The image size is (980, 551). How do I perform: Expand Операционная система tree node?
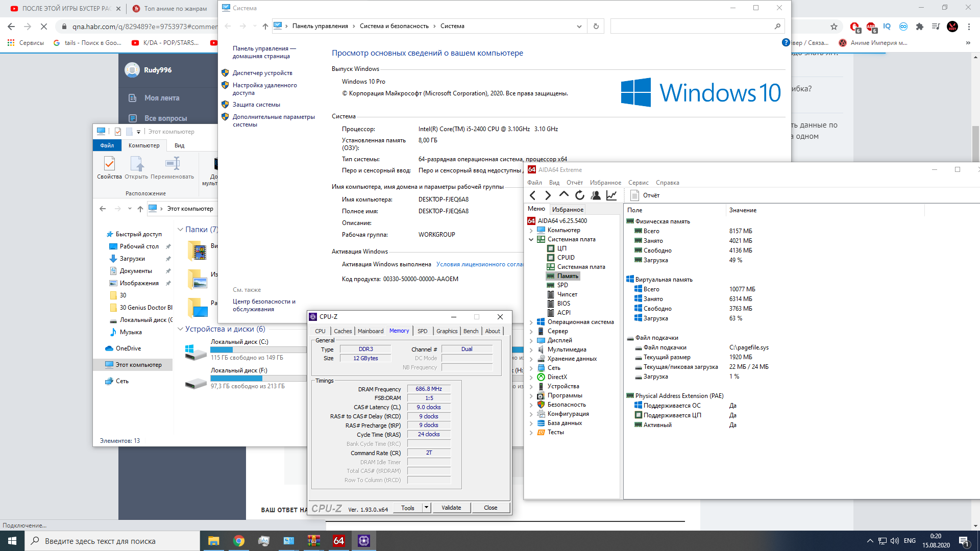[531, 322]
